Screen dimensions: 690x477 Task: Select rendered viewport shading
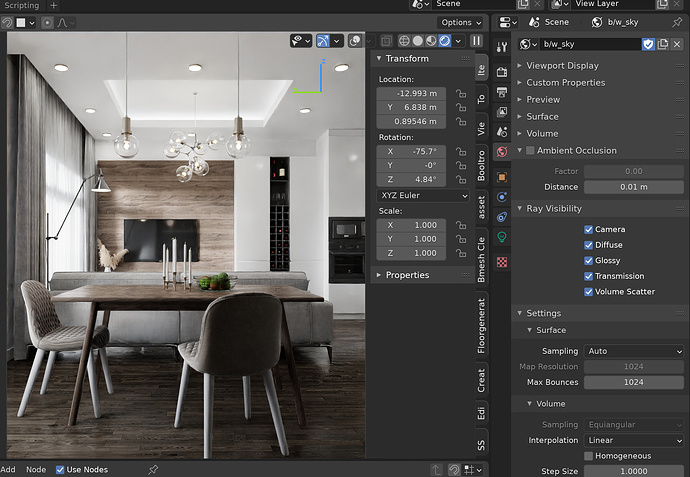tap(445, 41)
